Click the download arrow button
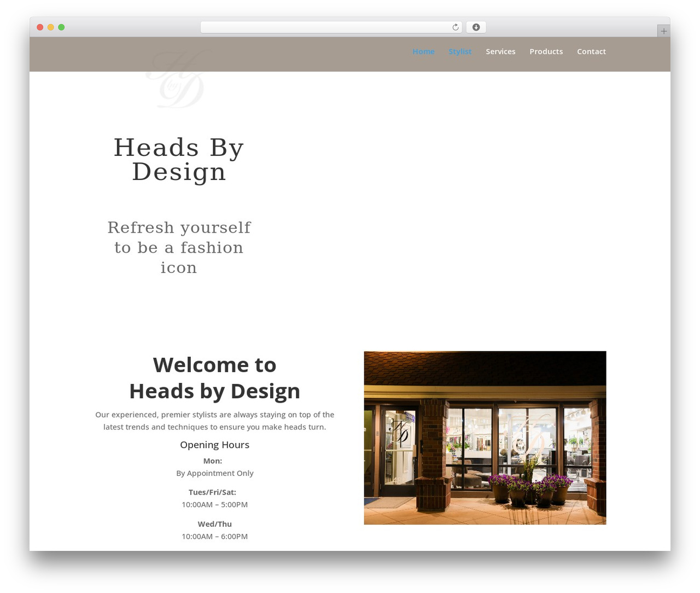This screenshot has width=700, height=593. pyautogui.click(x=476, y=27)
